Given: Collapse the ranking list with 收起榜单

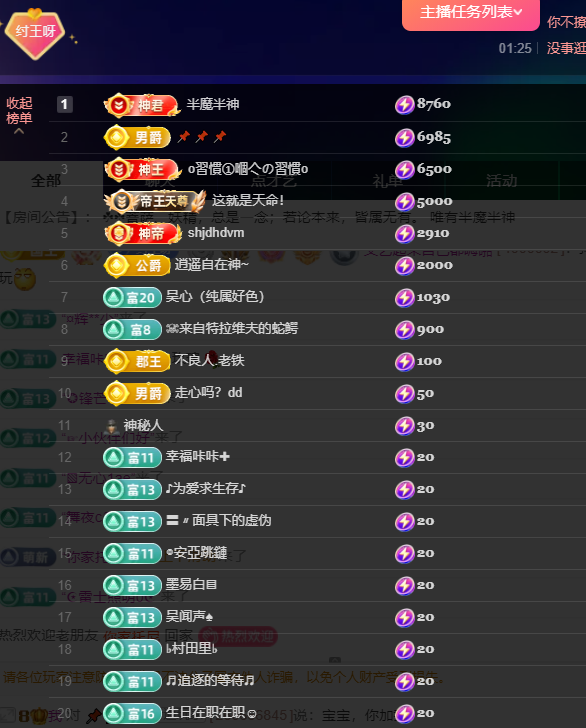Looking at the screenshot, I should (x=19, y=115).
